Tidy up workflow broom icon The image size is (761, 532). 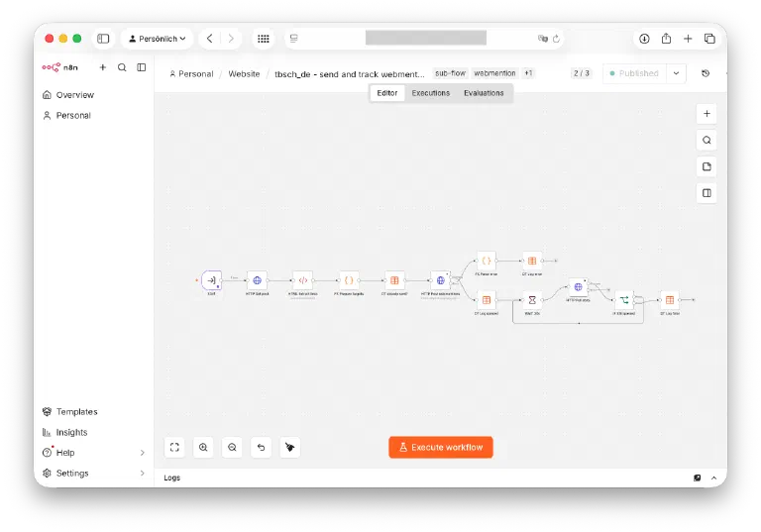pyautogui.click(x=289, y=447)
